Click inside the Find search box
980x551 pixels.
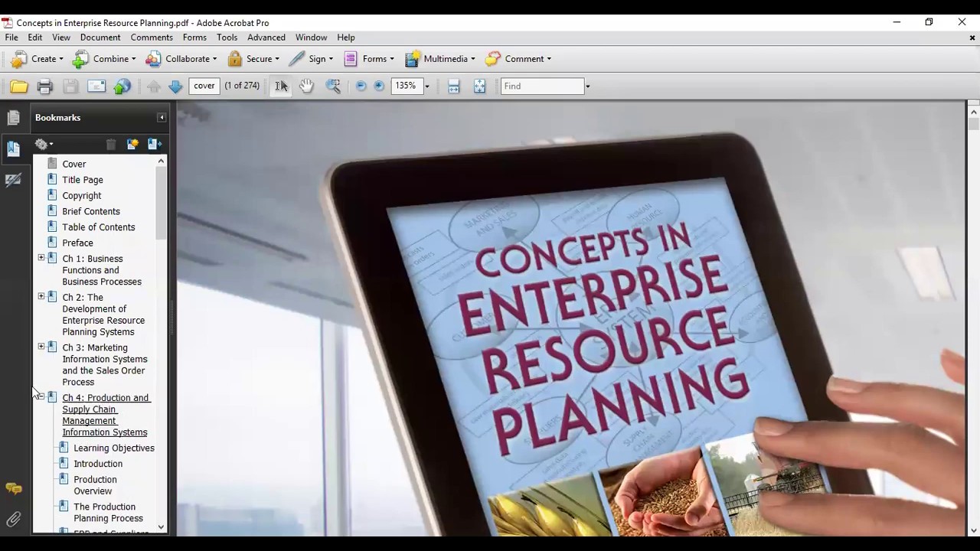point(542,86)
